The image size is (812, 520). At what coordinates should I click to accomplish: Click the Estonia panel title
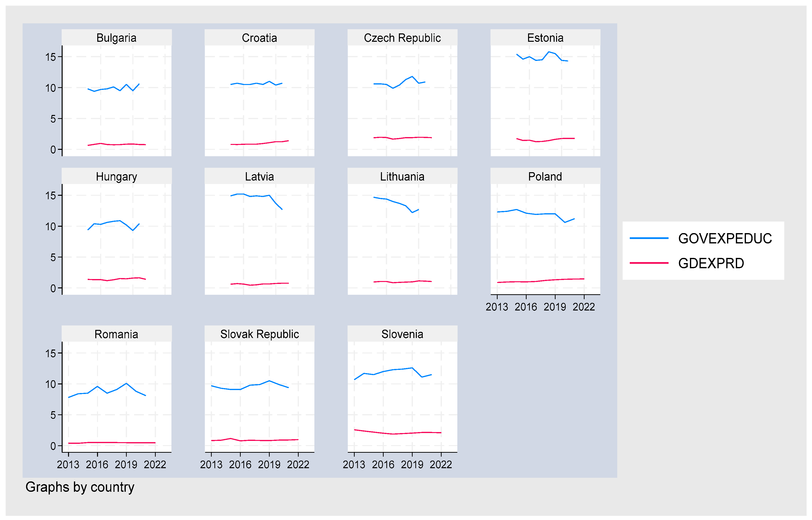click(x=545, y=38)
